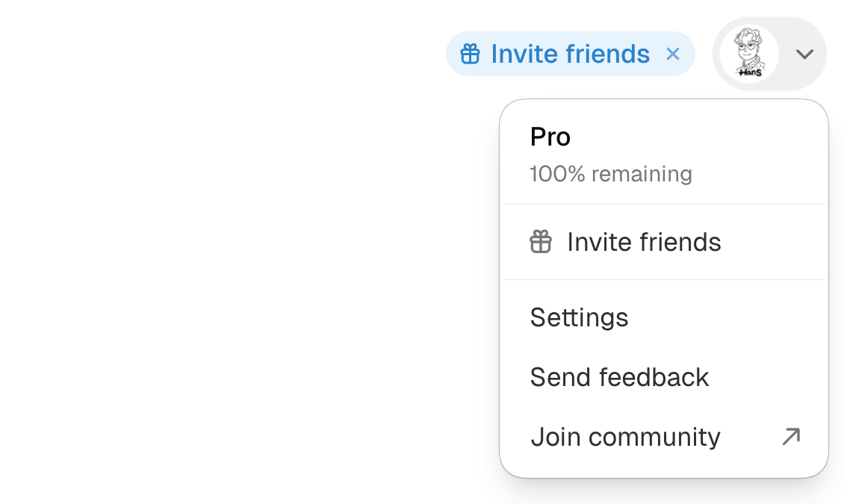Click the Hans avatar picture
This screenshot has width=844, height=504.
(749, 53)
